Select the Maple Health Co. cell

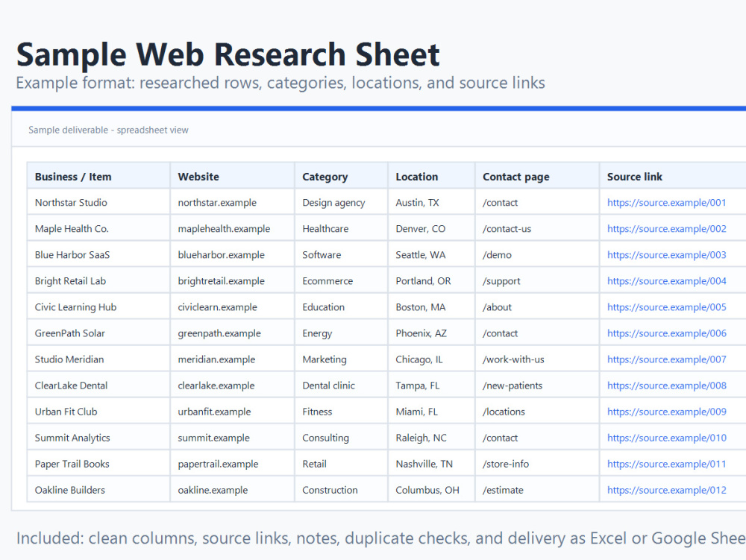click(98, 229)
